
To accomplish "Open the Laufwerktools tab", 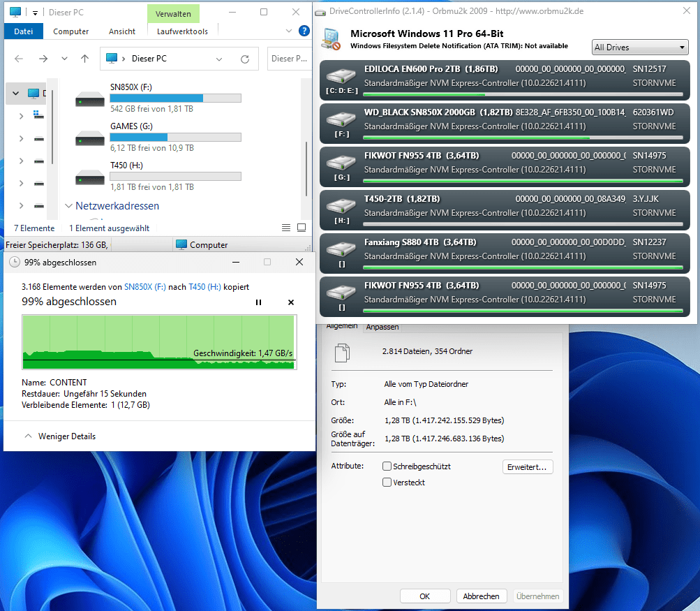I will (182, 31).
